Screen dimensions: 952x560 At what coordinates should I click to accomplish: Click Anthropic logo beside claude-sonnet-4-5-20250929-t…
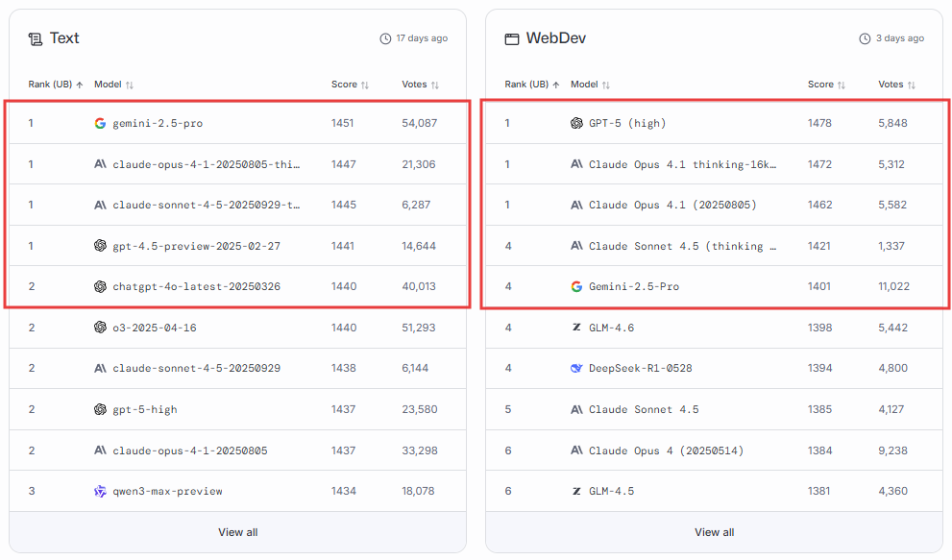pyautogui.click(x=100, y=205)
